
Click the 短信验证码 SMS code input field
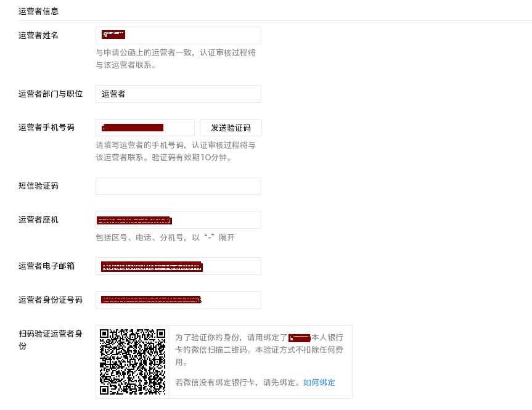click(x=178, y=186)
